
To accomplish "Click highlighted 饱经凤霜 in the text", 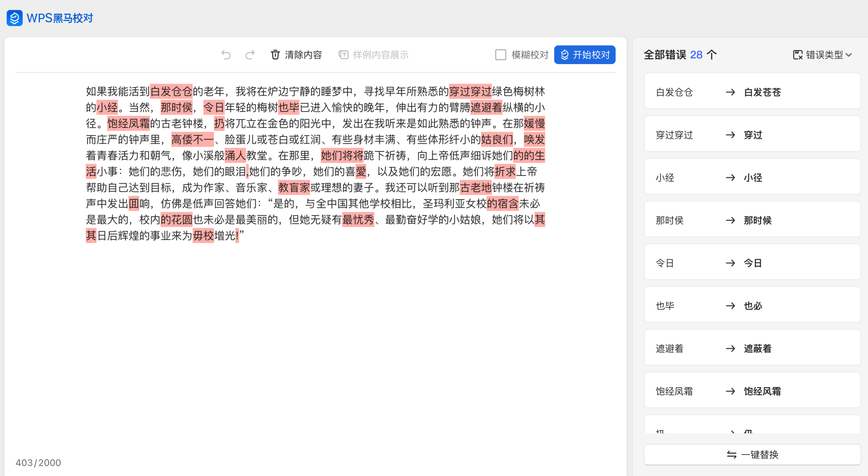I will [129, 123].
